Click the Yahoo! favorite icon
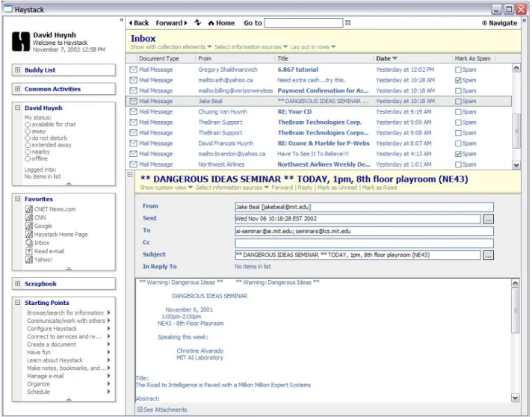The width and height of the screenshot is (532, 417). click(29, 259)
